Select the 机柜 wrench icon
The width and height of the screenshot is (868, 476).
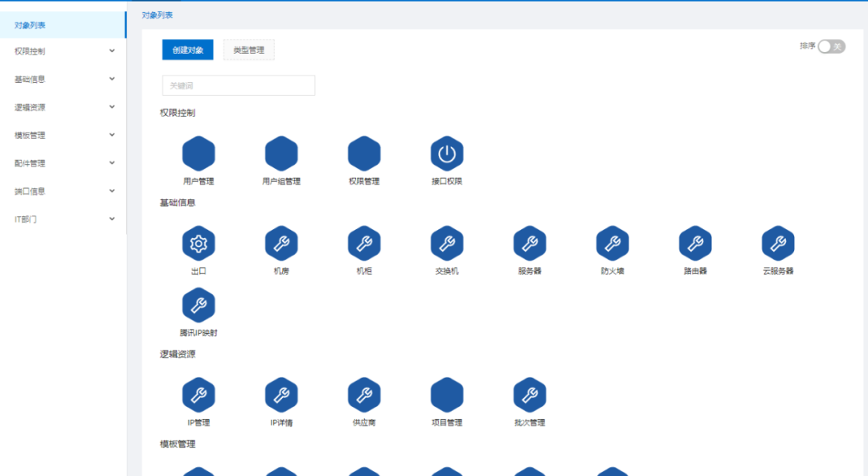pyautogui.click(x=364, y=244)
